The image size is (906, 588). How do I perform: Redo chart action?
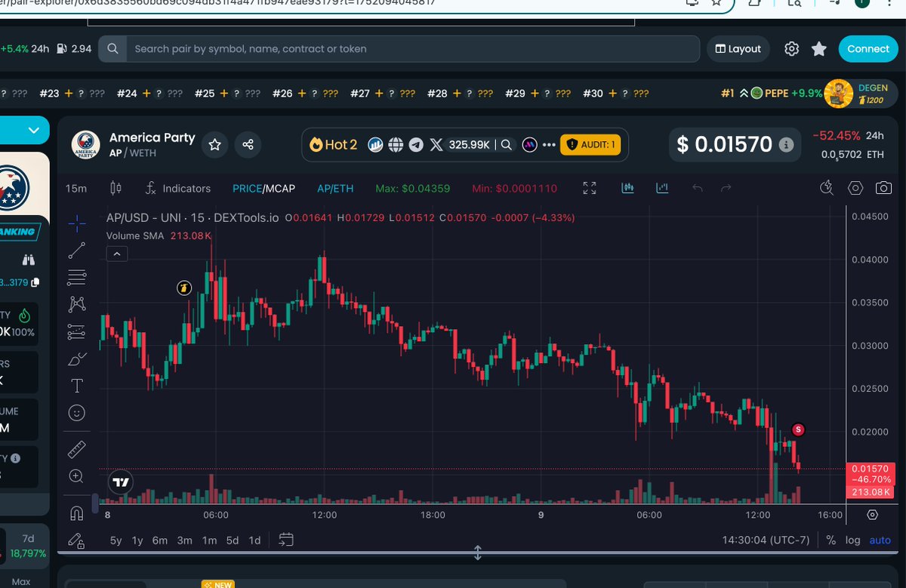tap(726, 188)
